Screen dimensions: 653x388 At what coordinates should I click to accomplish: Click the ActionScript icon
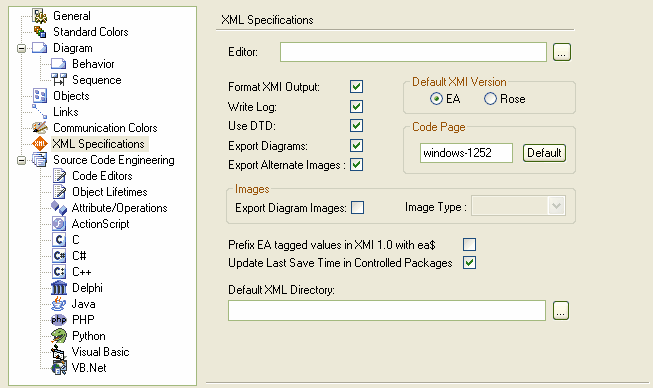coord(59,224)
